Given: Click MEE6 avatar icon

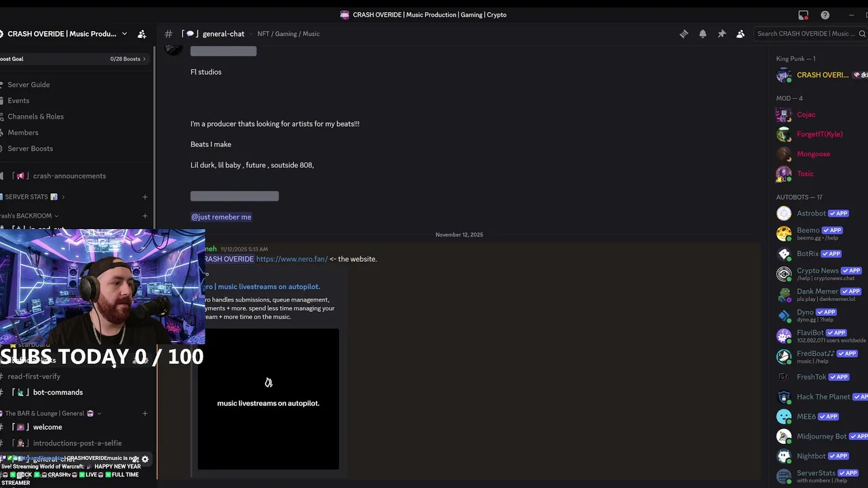Looking at the screenshot, I should (784, 417).
